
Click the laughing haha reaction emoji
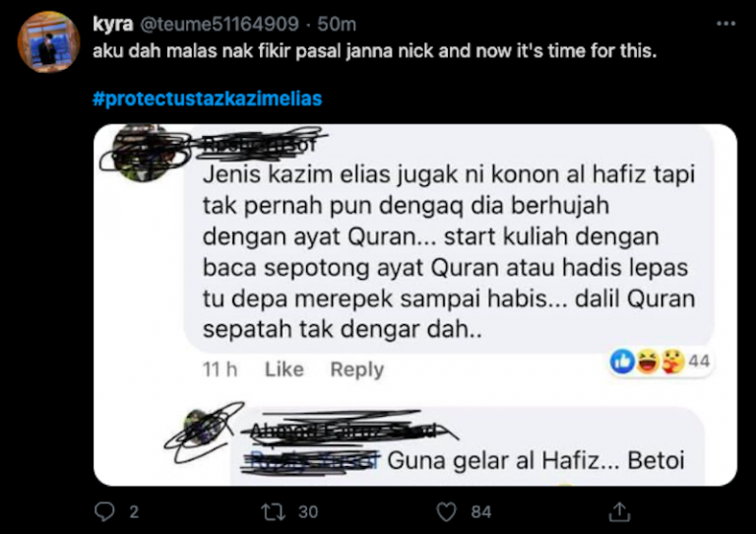648,362
